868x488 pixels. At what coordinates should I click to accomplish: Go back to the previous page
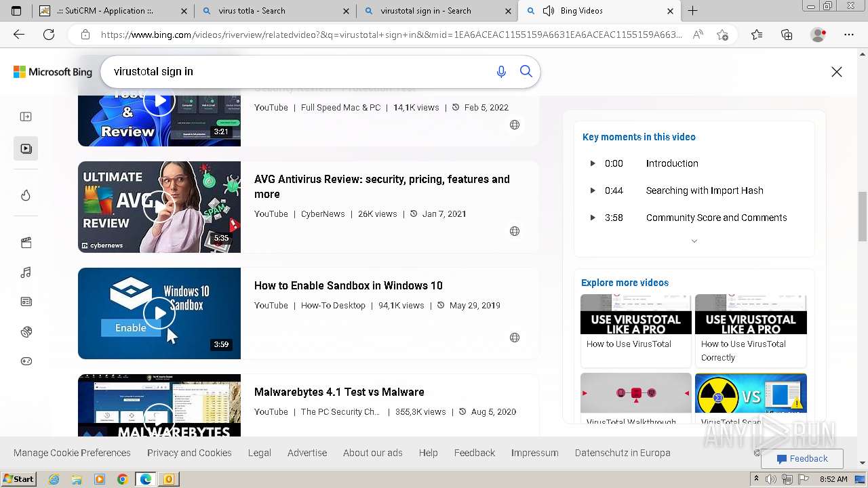(19, 35)
